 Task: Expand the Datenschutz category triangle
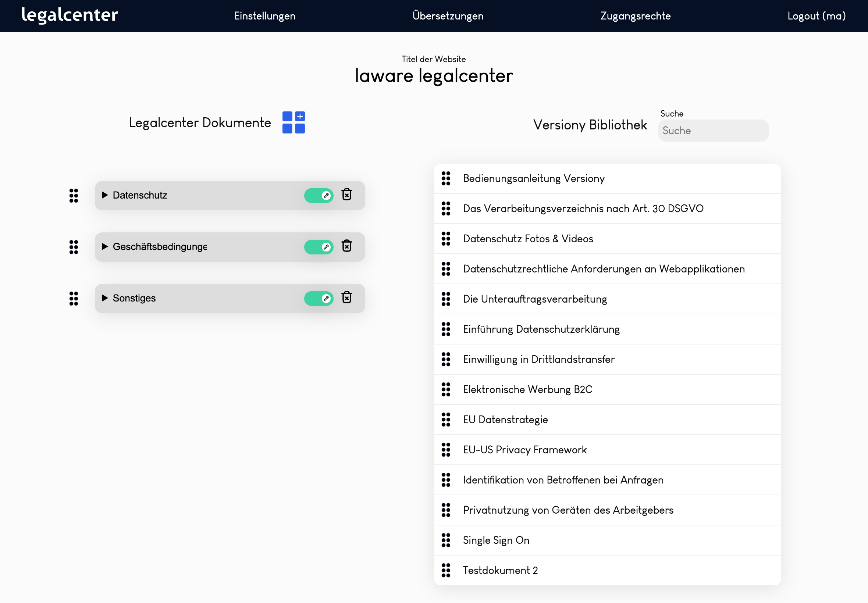click(105, 195)
